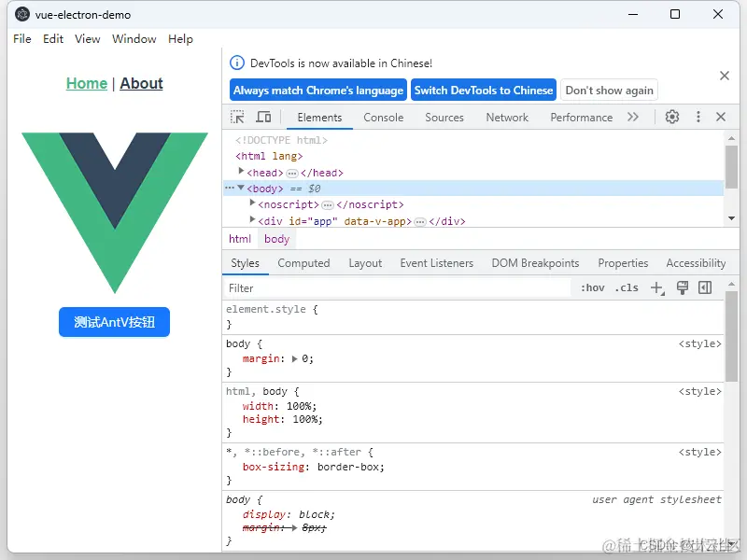This screenshot has width=747, height=560.
Task: Dismiss the DevTools language notification
Action: coord(725,76)
